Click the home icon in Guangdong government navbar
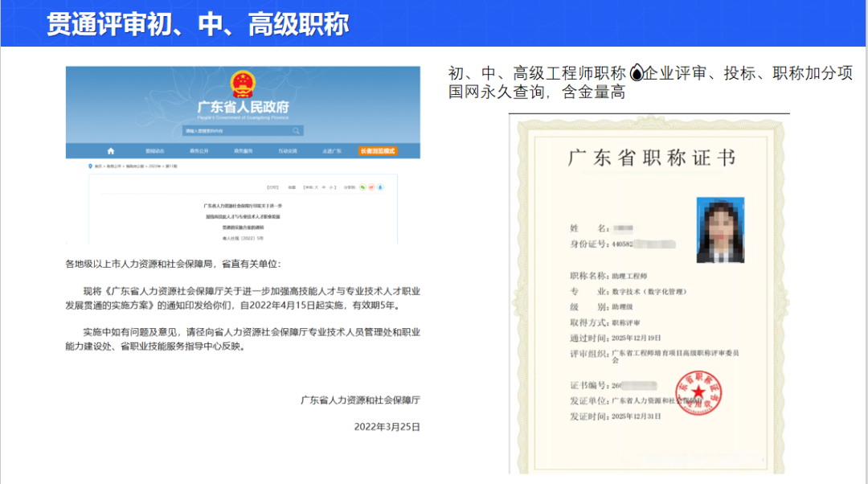This screenshot has width=868, height=484. [x=111, y=150]
